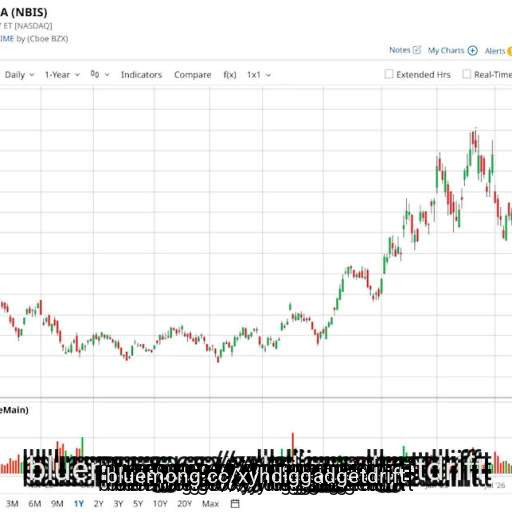
Task: Enable the Extended Hrs checkbox
Action: click(389, 74)
